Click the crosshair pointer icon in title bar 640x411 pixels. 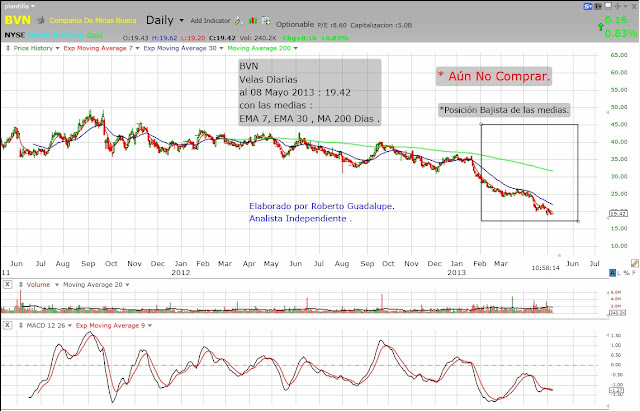tap(618, 7)
